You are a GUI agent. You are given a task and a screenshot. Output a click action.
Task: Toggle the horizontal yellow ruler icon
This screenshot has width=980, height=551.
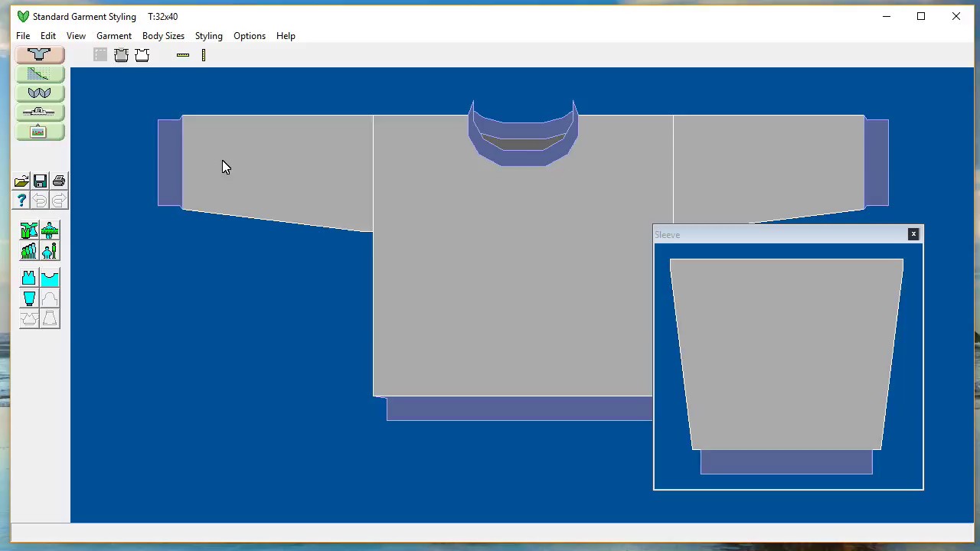(183, 55)
